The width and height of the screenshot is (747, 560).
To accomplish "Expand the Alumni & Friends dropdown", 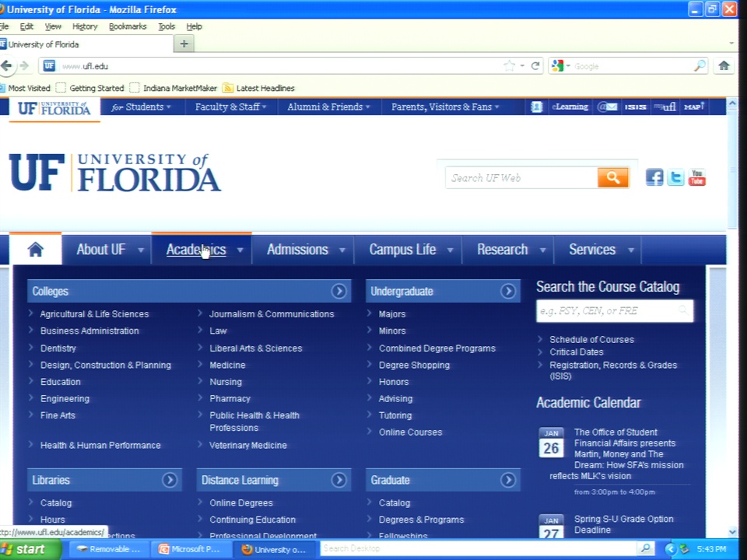I will [328, 107].
